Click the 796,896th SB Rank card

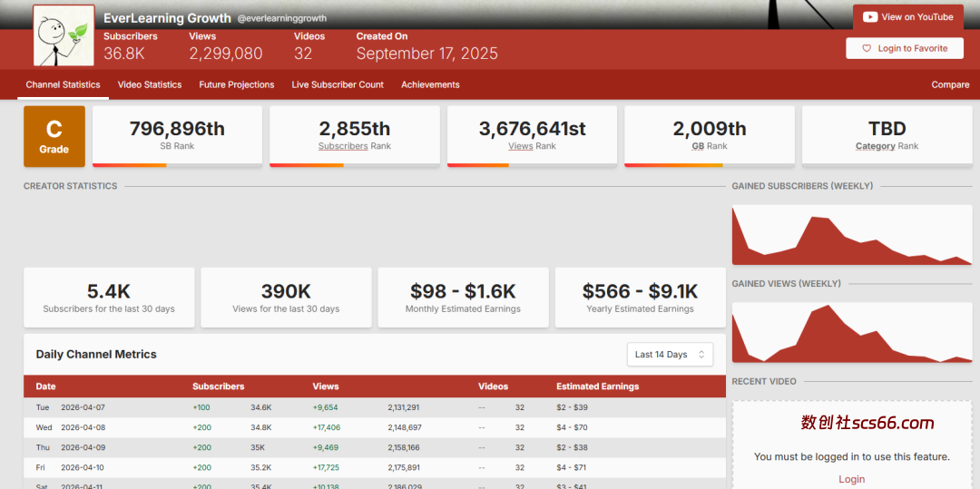[177, 136]
